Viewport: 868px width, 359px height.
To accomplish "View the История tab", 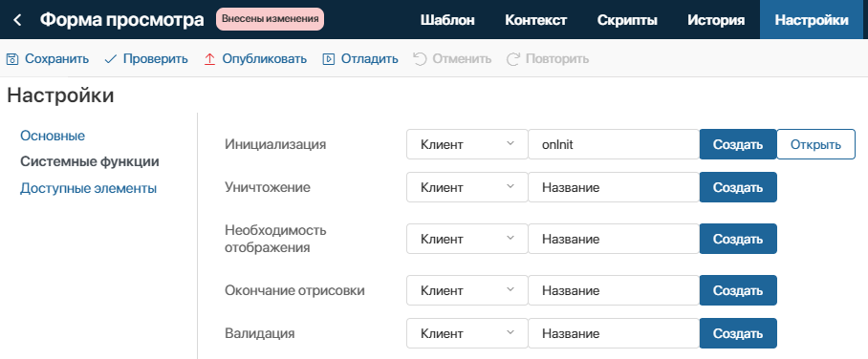I will [x=716, y=20].
